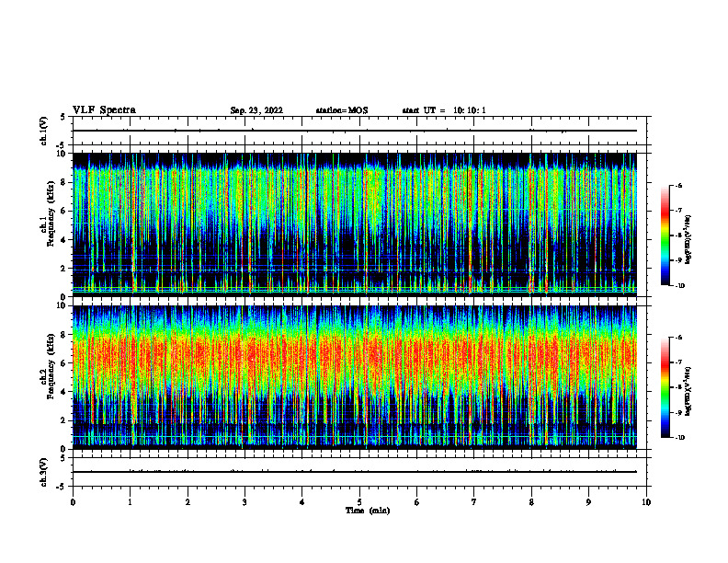Click the "0" kHz tick of ch.2 spectrogram

[64, 449]
